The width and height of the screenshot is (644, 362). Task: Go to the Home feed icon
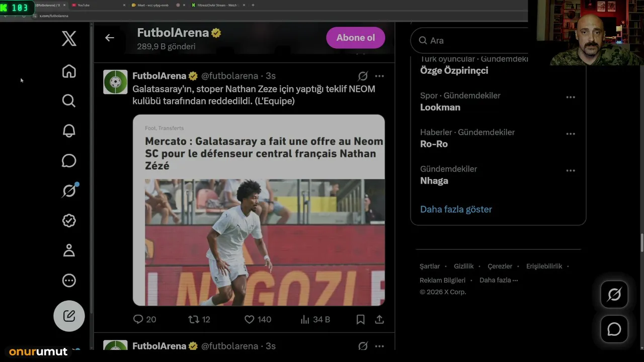[x=69, y=71]
